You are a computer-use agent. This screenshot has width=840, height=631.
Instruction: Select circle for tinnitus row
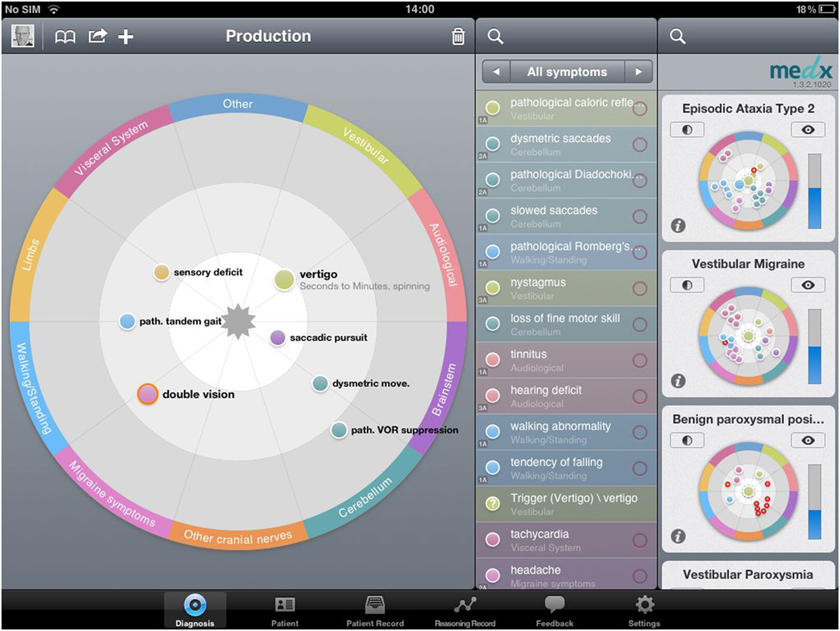[x=640, y=360]
